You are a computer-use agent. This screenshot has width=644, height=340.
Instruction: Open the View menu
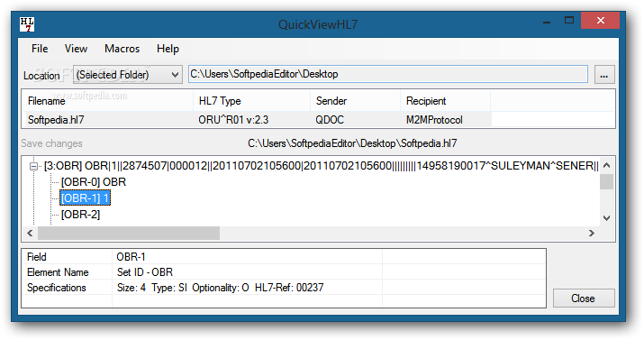[x=76, y=49]
